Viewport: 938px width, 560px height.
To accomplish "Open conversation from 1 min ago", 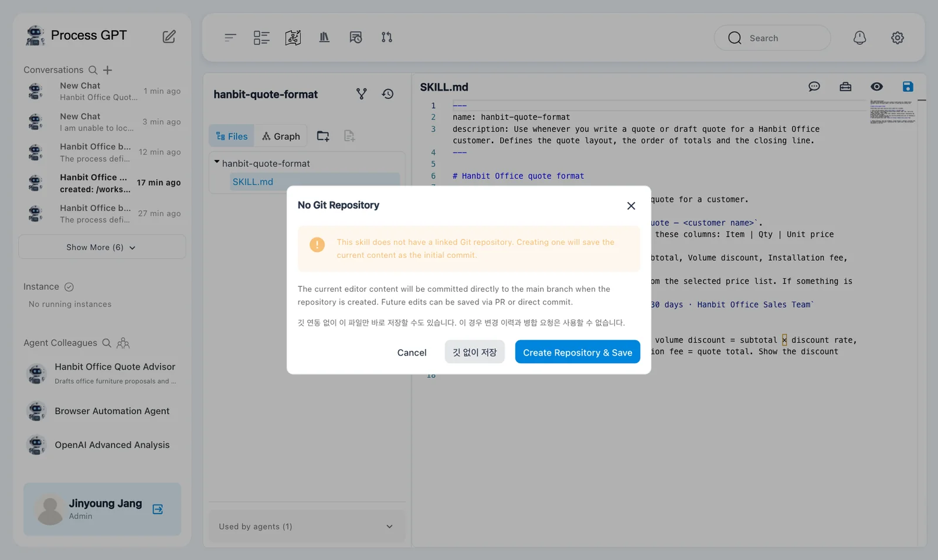I will tap(102, 91).
